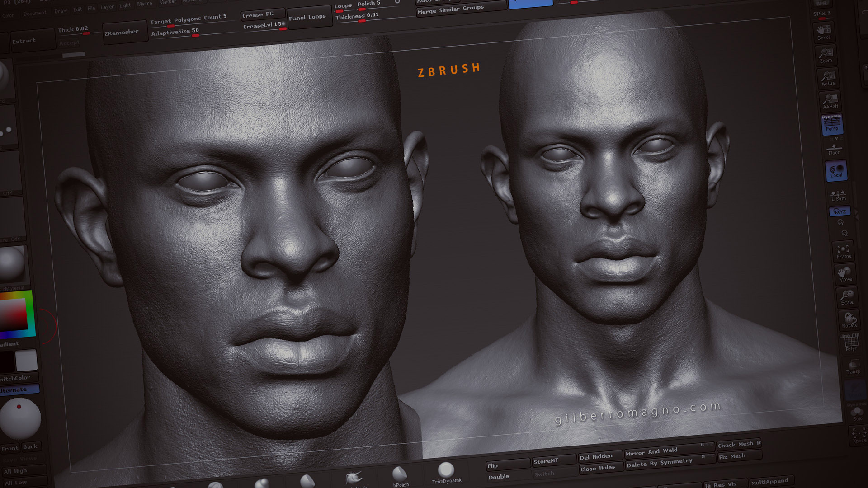Viewport: 868px width, 488px height.
Task: Set view to Actual size
Action: pyautogui.click(x=828, y=78)
